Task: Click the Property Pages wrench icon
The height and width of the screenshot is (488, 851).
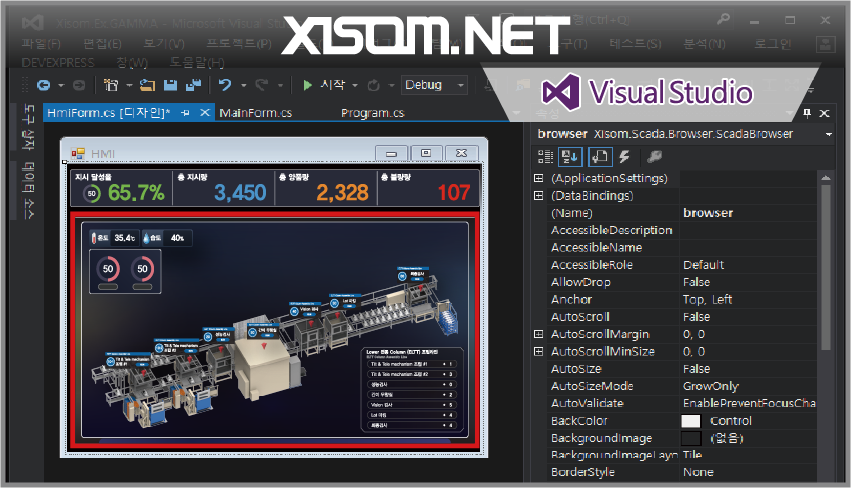Action: click(655, 157)
